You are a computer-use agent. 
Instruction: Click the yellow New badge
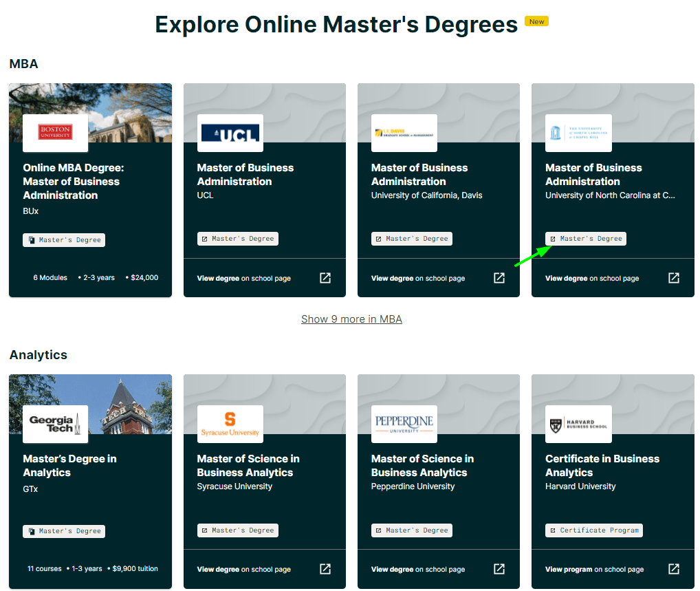pos(536,21)
